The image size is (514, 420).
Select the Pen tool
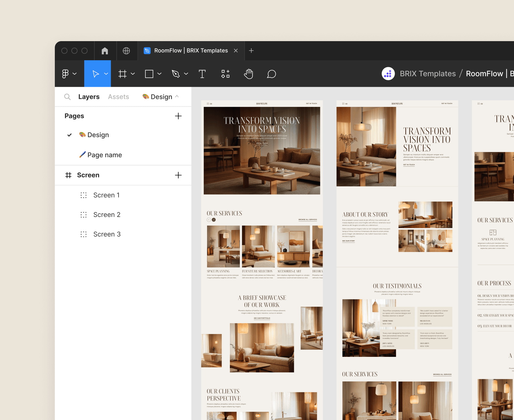[x=176, y=74]
